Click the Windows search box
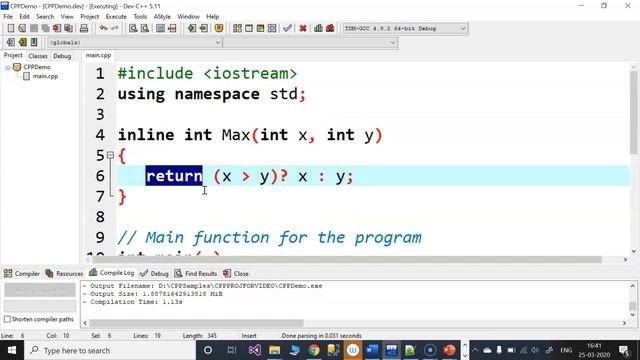Screen dimensions: 640x360 point(110,350)
